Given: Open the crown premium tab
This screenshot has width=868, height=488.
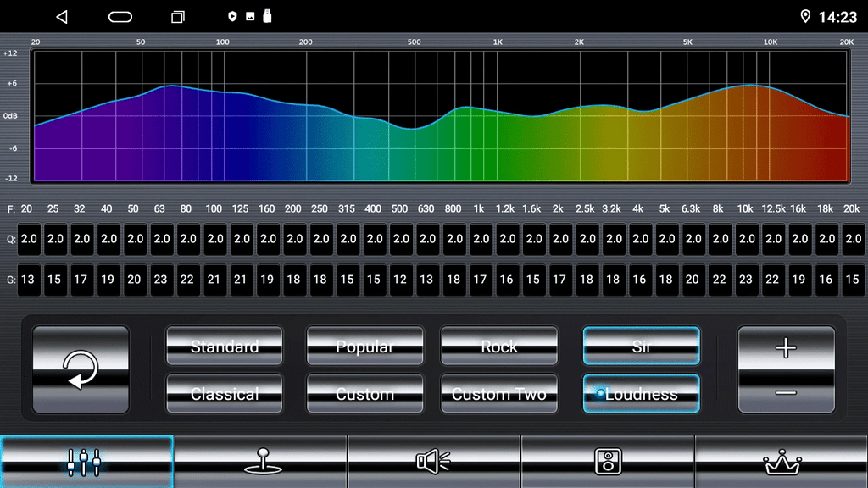Looking at the screenshot, I should click(782, 462).
